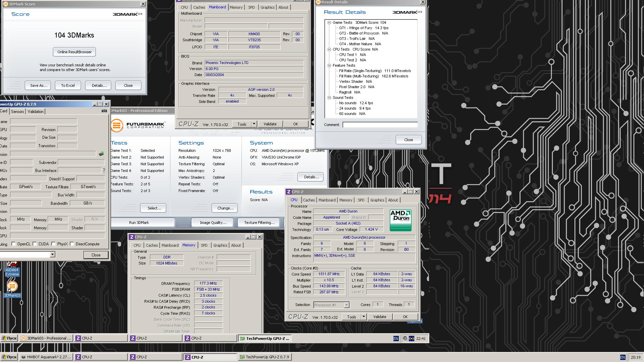Select GT1 - Wings of Fury tree row

364,28
